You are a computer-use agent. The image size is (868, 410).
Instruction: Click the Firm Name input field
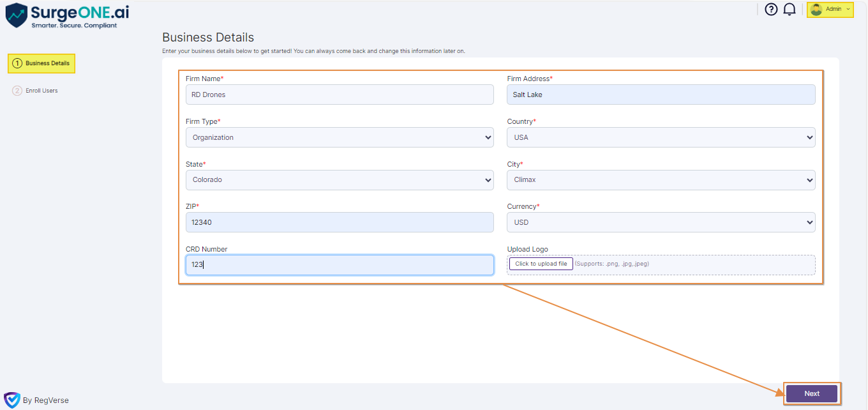tap(339, 94)
